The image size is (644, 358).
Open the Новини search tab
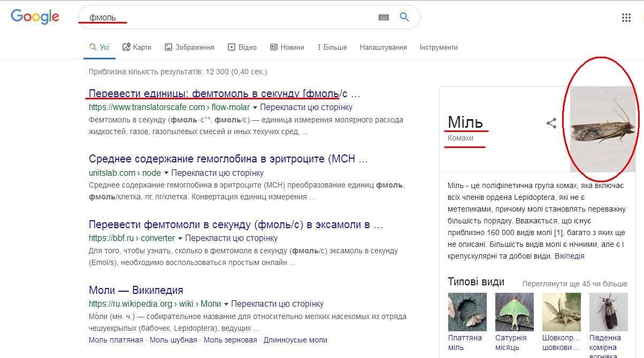point(287,47)
